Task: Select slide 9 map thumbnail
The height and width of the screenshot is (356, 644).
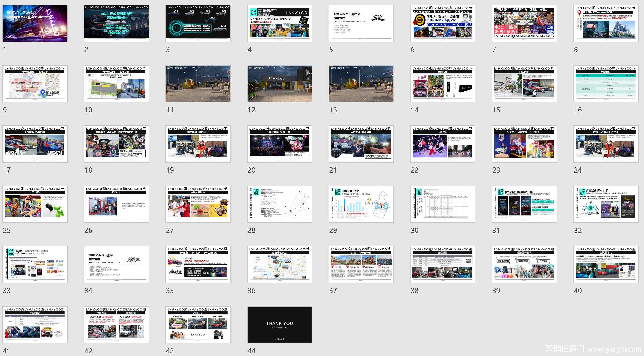Action: (35, 84)
